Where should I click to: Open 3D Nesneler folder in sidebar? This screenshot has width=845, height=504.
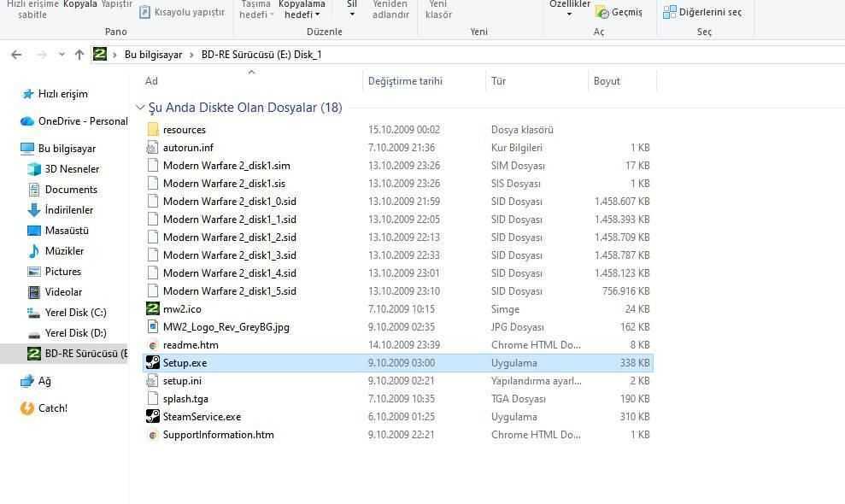pyautogui.click(x=72, y=169)
